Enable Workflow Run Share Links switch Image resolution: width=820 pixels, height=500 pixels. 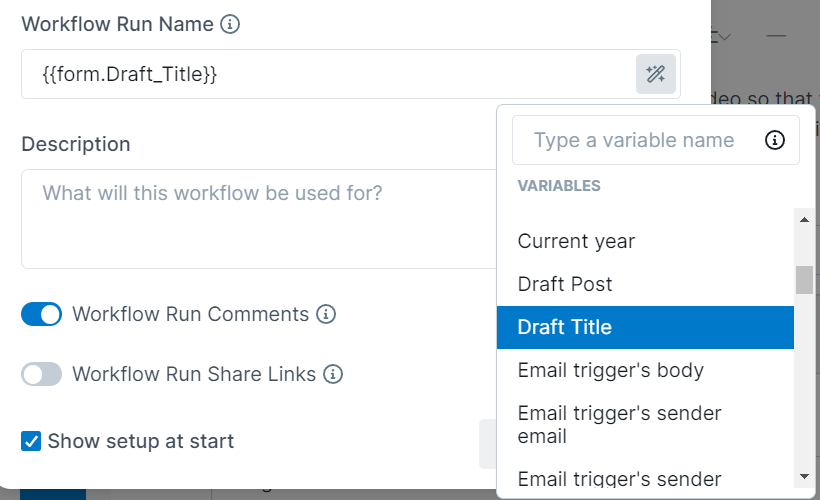(42, 374)
